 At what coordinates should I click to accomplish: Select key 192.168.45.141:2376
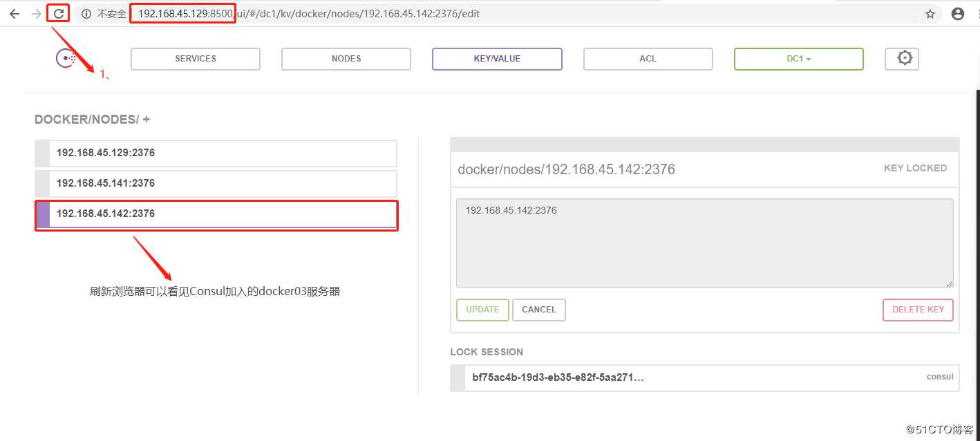216,183
